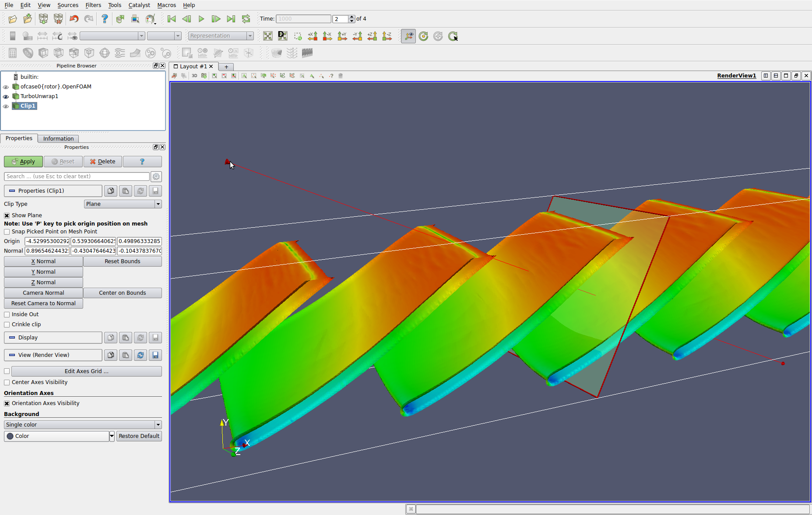This screenshot has width=812, height=515.
Task: Collapse the View (Render View) section
Action: point(53,355)
